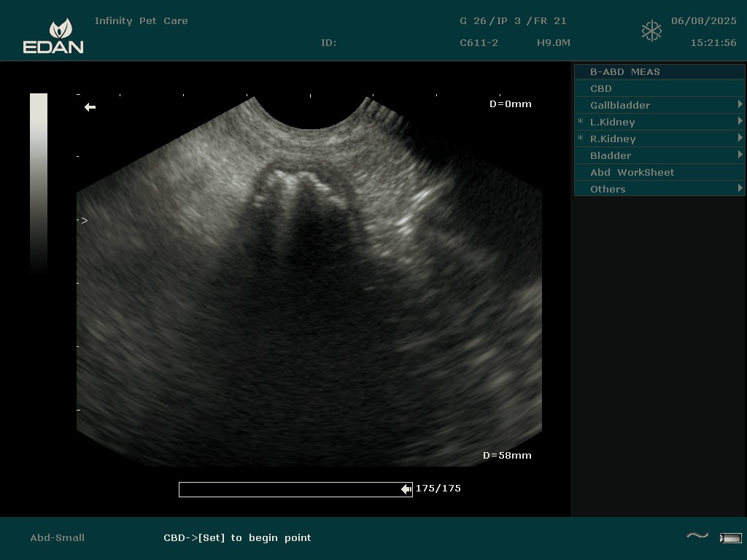
Task: Click the Abd-Small preset label
Action: pyautogui.click(x=57, y=537)
